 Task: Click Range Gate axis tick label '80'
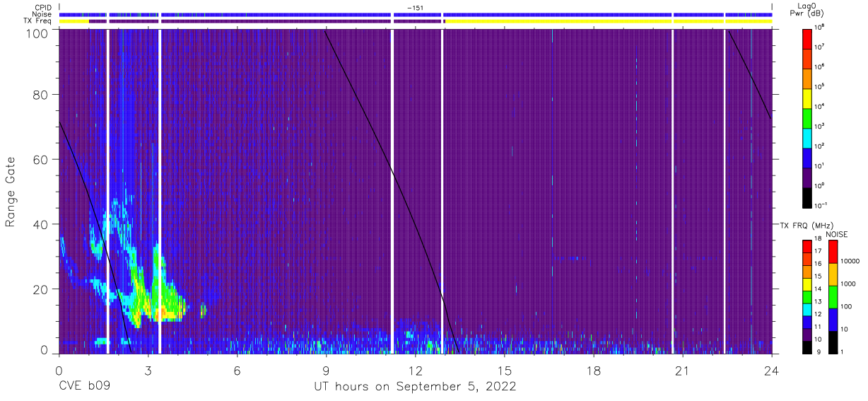[x=42, y=95]
